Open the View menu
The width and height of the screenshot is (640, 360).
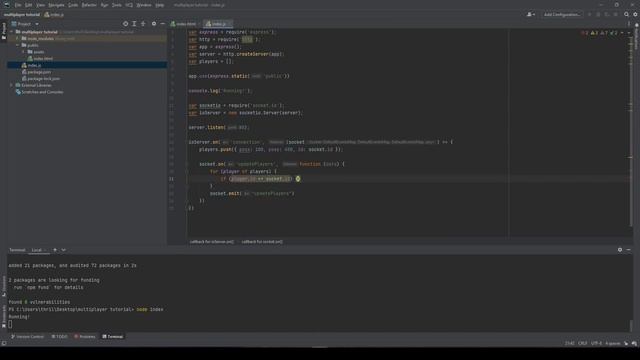click(40, 5)
